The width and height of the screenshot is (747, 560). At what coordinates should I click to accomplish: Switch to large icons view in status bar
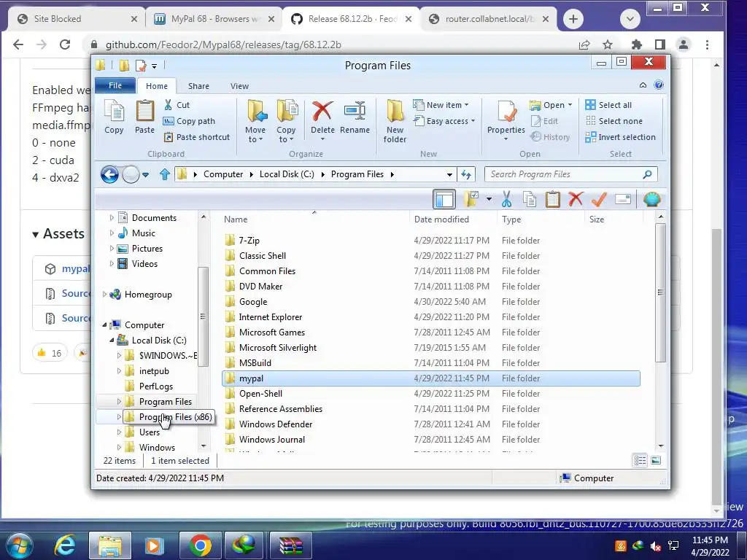(656, 460)
